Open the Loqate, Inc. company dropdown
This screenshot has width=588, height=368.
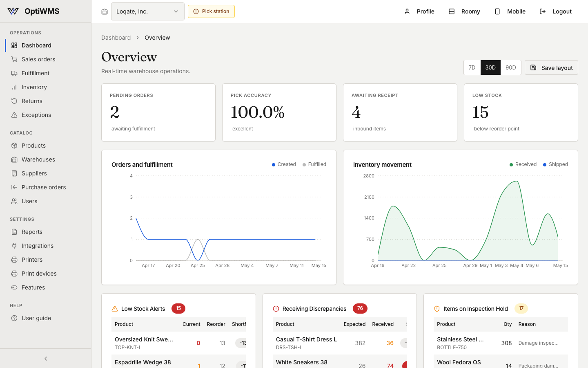point(148,11)
